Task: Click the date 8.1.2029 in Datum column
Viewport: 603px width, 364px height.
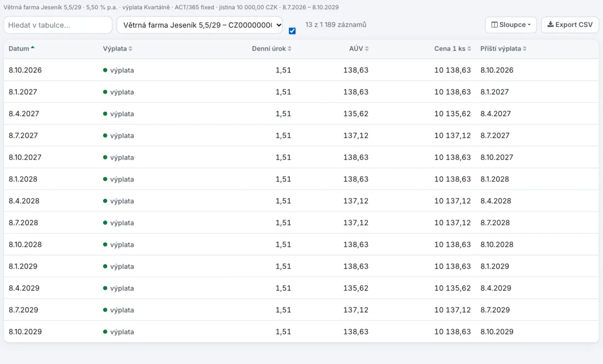Action: pyautogui.click(x=22, y=266)
